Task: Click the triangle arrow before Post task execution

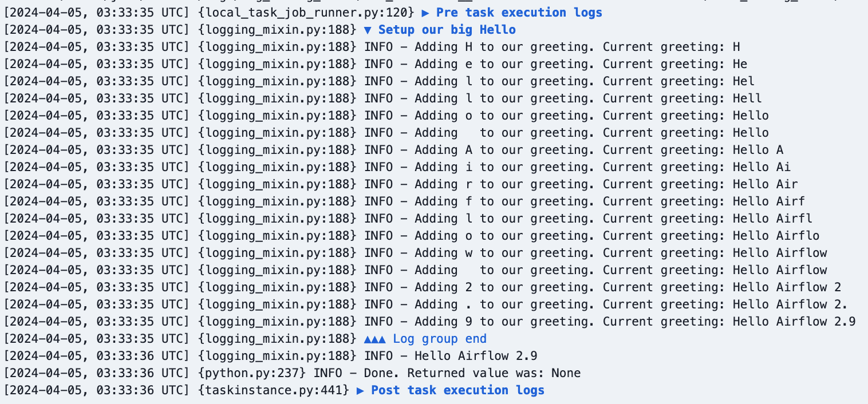Action: 360,390
